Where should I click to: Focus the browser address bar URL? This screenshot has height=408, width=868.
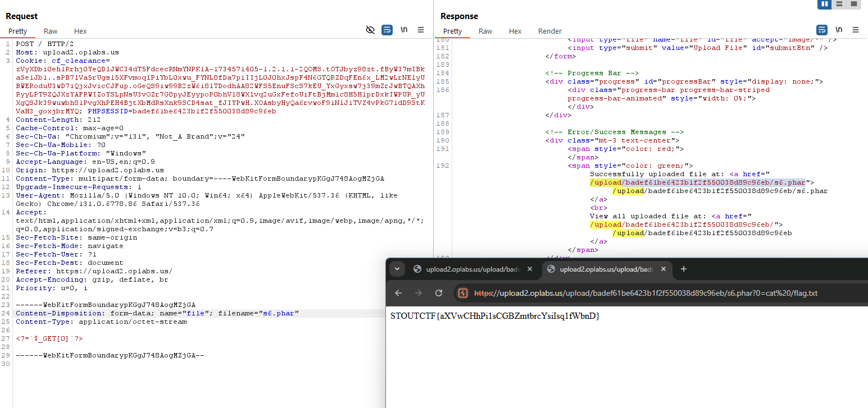click(x=646, y=293)
